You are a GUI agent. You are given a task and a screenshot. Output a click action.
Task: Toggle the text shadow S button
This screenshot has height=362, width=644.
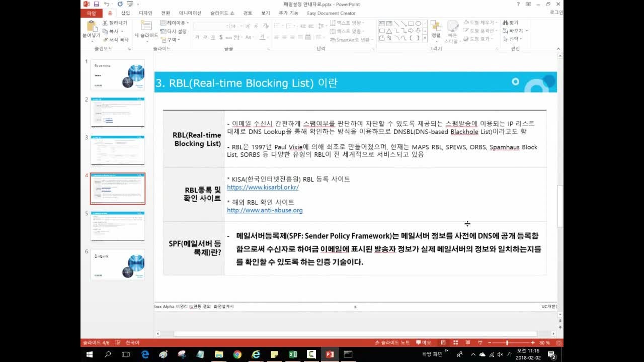(220, 37)
